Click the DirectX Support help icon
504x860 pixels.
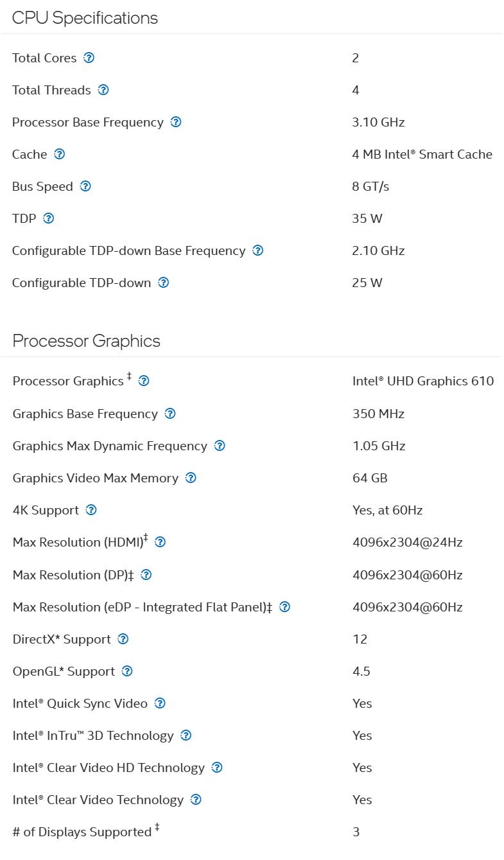pyautogui.click(x=123, y=639)
